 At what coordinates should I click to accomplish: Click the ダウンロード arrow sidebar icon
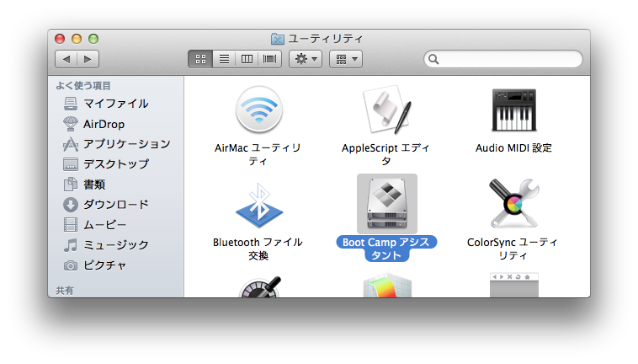coord(70,205)
